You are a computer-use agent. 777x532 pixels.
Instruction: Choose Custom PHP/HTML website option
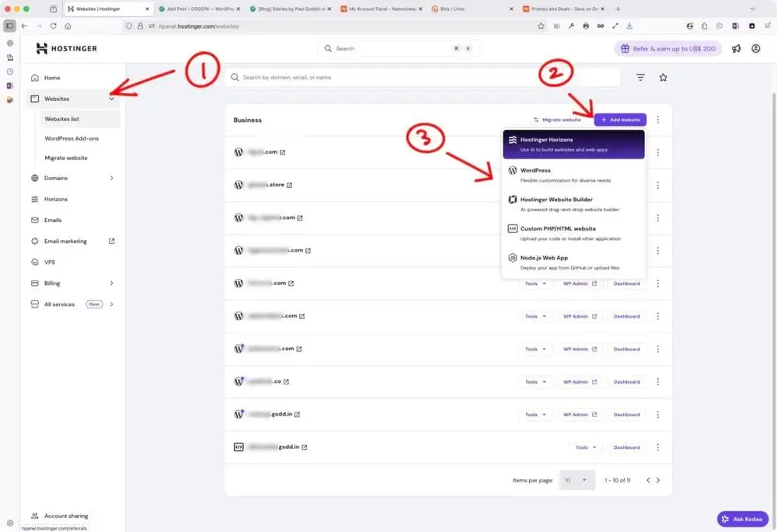point(573,233)
